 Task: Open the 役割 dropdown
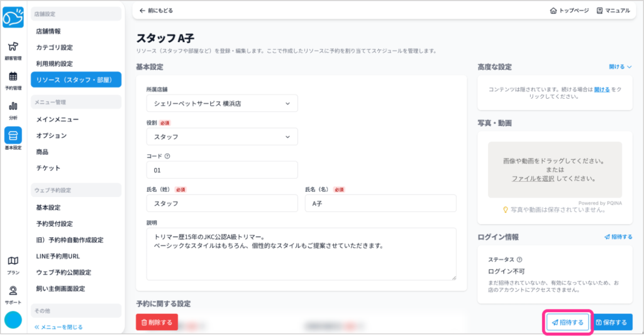(x=221, y=136)
